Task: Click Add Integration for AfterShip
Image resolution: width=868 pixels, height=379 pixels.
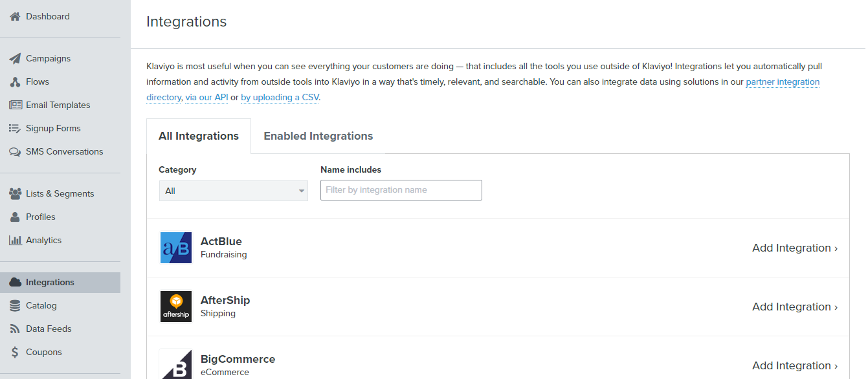Action: tap(794, 307)
